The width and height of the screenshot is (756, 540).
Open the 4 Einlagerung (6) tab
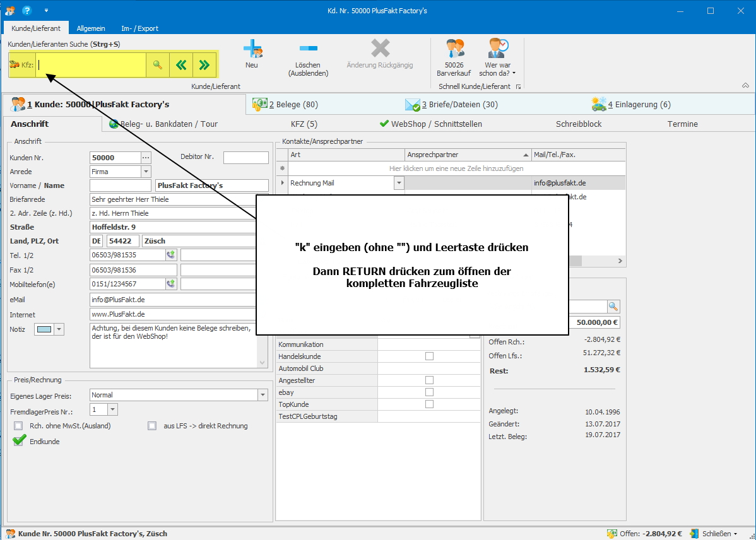[630, 104]
